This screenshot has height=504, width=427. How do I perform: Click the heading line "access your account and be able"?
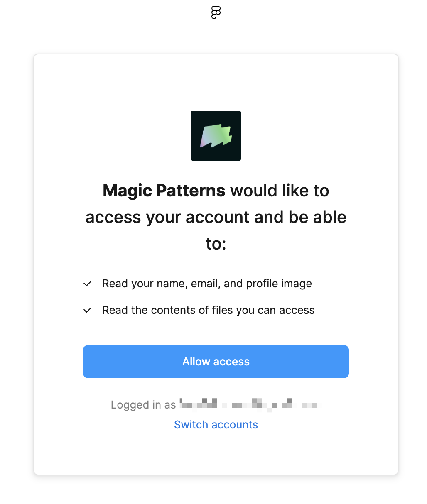216,218
